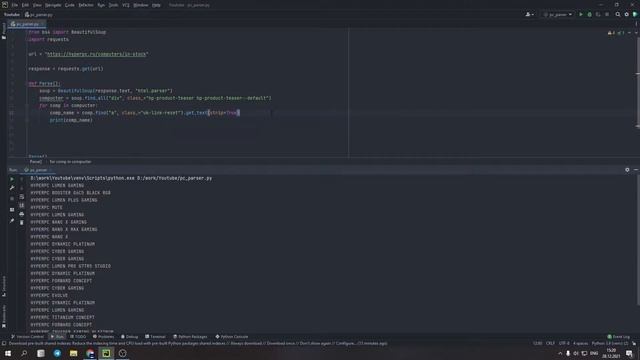This screenshot has width=640, height=360.
Task: Select the Run tool window tab
Action: [x=57, y=337]
